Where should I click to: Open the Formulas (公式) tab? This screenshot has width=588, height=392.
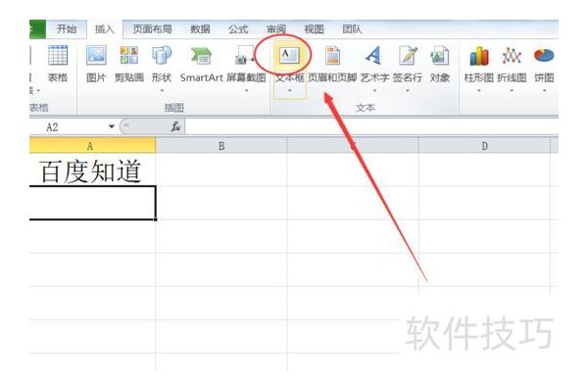coord(238,28)
